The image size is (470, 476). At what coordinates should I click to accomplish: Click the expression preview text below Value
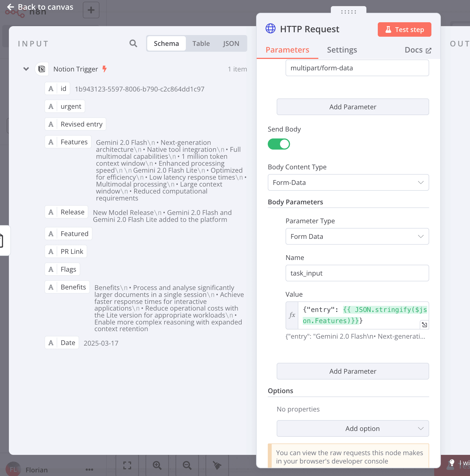click(355, 336)
